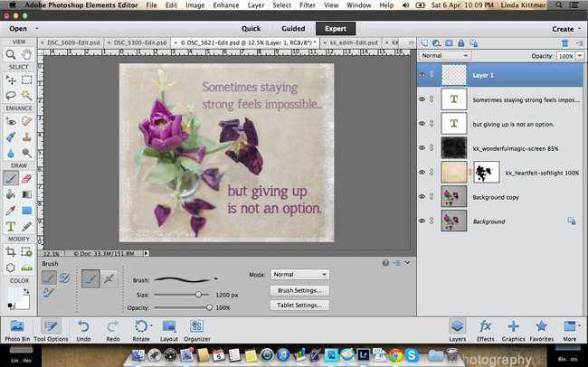Select the Smart Brush tool
This screenshot has height=367, width=588.
pyautogui.click(x=11, y=136)
